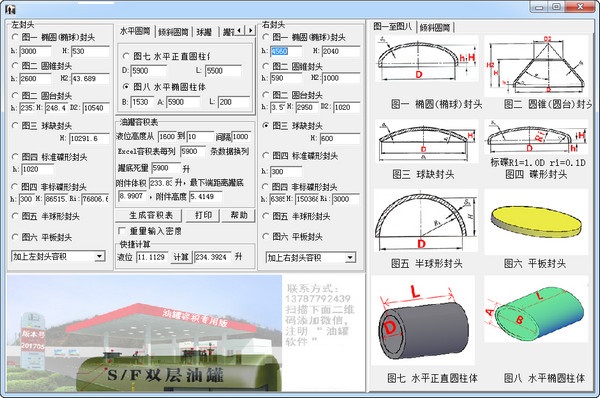
Task: View 图二 圆锥(圆台)封头 diagram
Action: [x=537, y=66]
